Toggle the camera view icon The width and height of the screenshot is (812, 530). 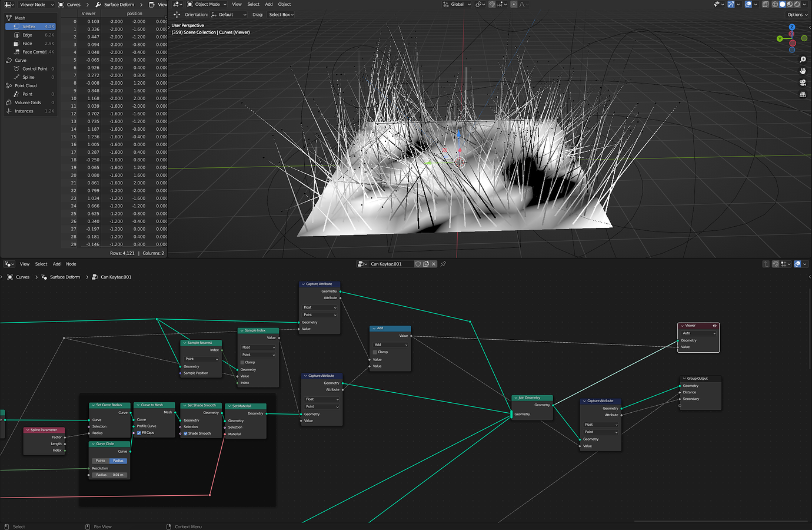coord(803,82)
